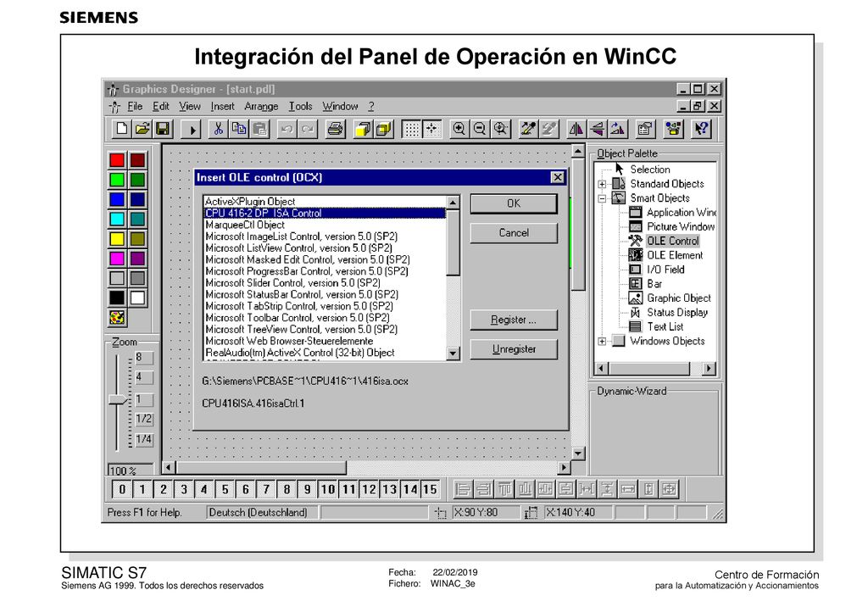868x601 pixels.
Task: Select ActiveXPlugin Object in list
Action: click(x=325, y=202)
